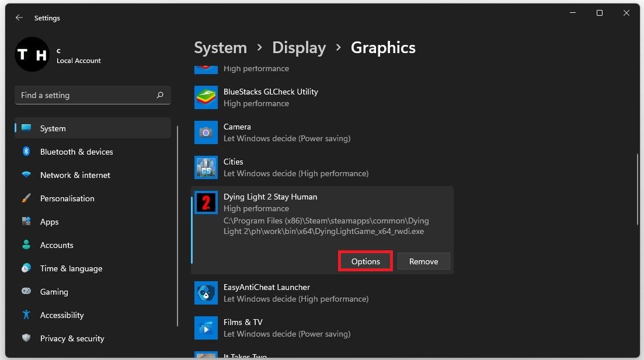Select the Cities app entry
The height and width of the screenshot is (360, 644).
(322, 167)
